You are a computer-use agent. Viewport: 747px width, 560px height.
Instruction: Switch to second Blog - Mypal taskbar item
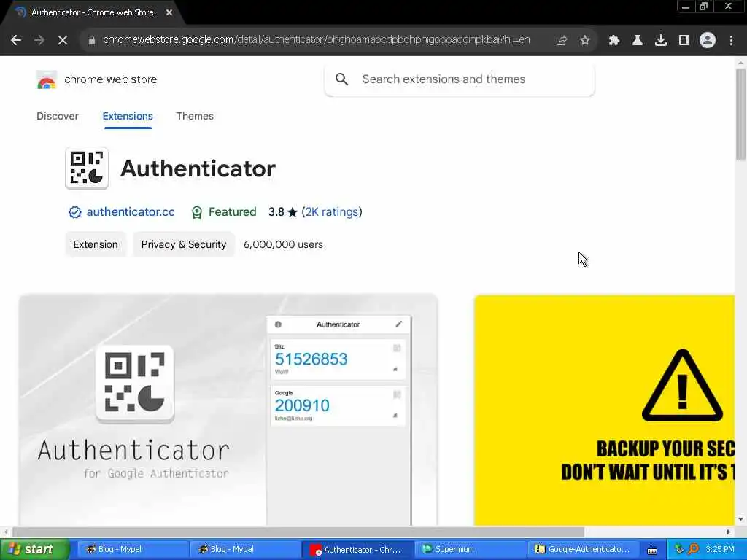pyautogui.click(x=245, y=549)
